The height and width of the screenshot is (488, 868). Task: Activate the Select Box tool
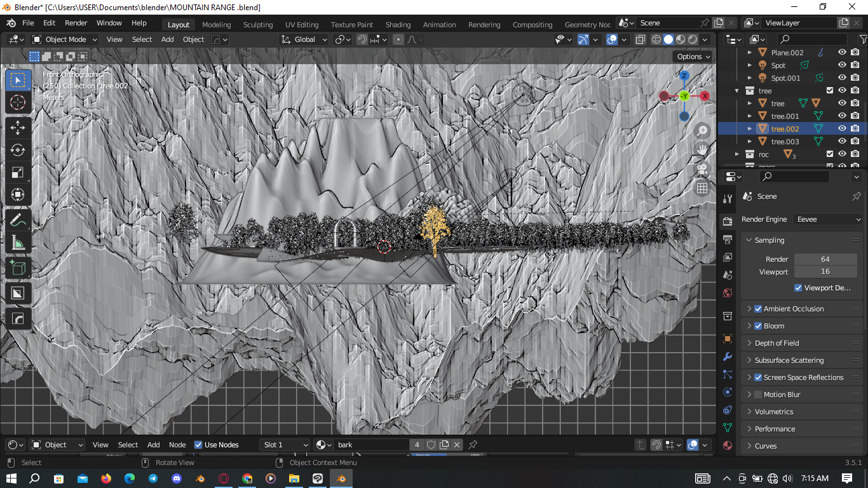[18, 80]
